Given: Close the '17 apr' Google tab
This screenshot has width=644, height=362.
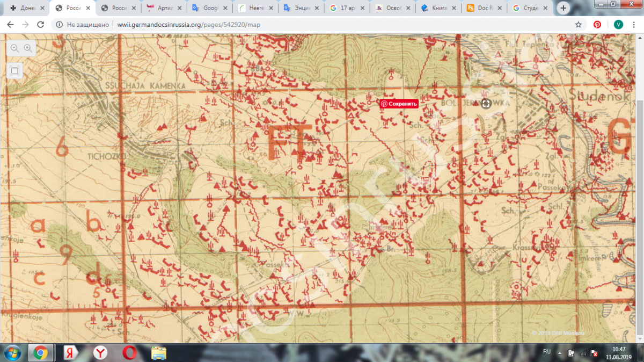Looking at the screenshot, I should [363, 8].
